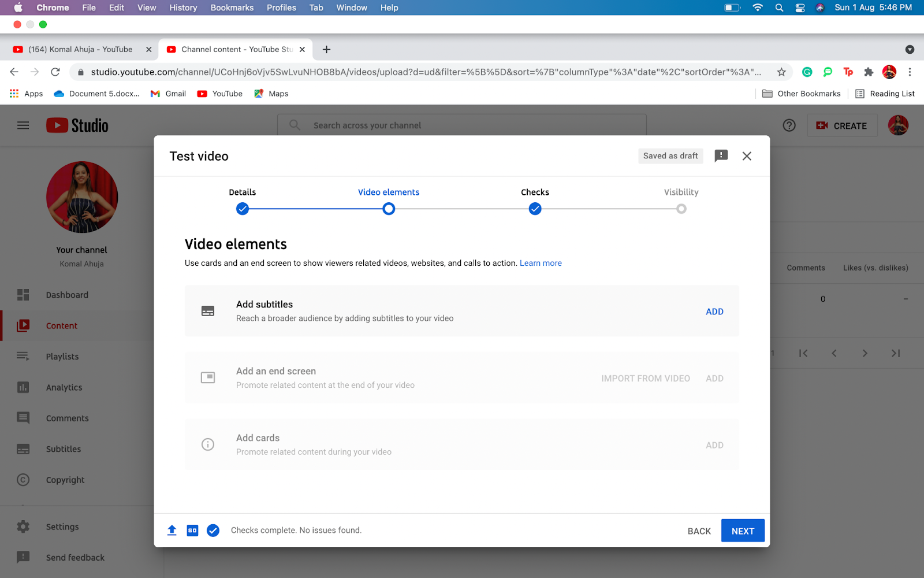Viewport: 924px width, 578px height.
Task: Click the send feedback icon in dialog header
Action: click(721, 156)
